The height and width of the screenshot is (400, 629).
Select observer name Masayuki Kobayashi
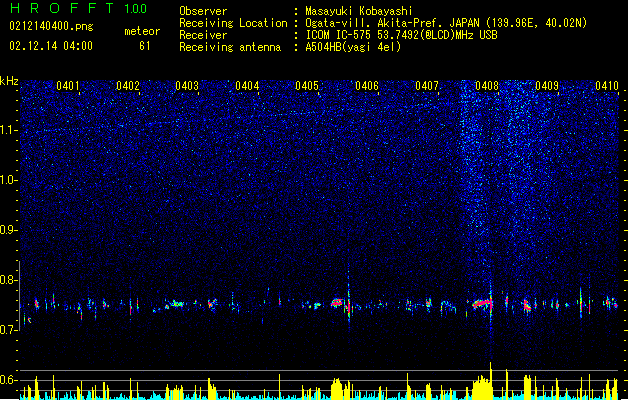(359, 11)
